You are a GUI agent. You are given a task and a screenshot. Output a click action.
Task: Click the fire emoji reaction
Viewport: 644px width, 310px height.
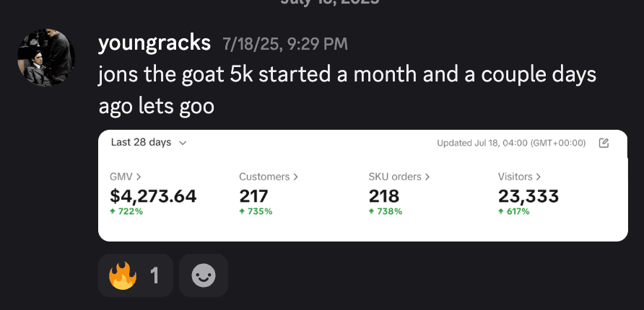tap(135, 275)
